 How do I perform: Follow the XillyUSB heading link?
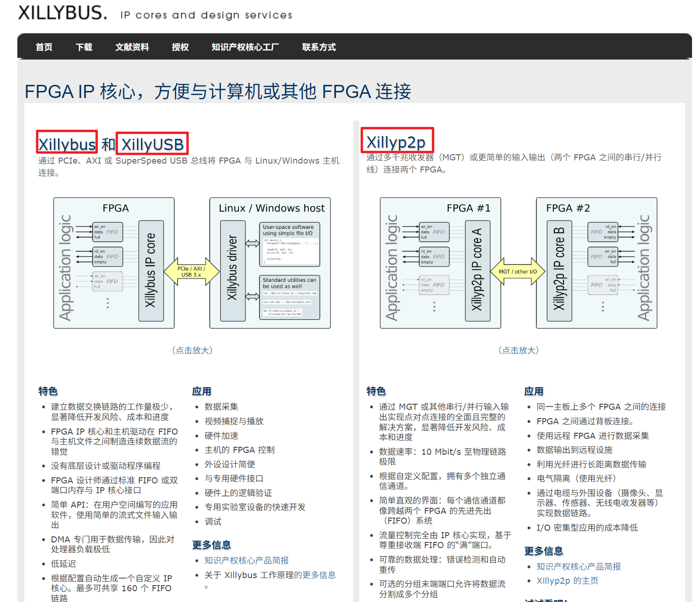(x=152, y=144)
